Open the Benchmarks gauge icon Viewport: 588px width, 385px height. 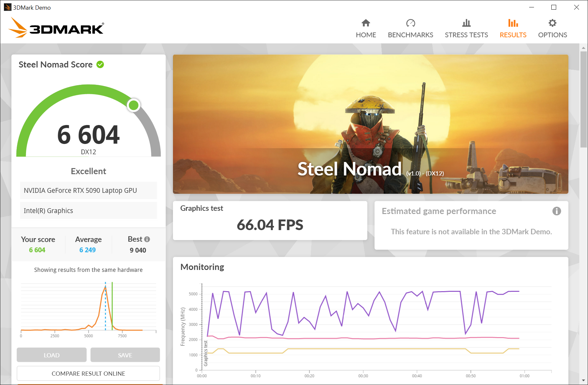tap(411, 23)
